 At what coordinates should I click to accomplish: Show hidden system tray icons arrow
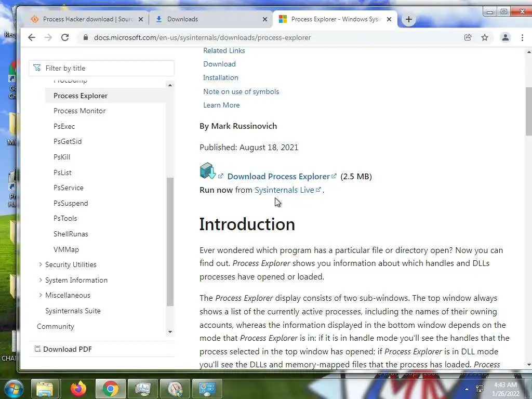(467, 389)
